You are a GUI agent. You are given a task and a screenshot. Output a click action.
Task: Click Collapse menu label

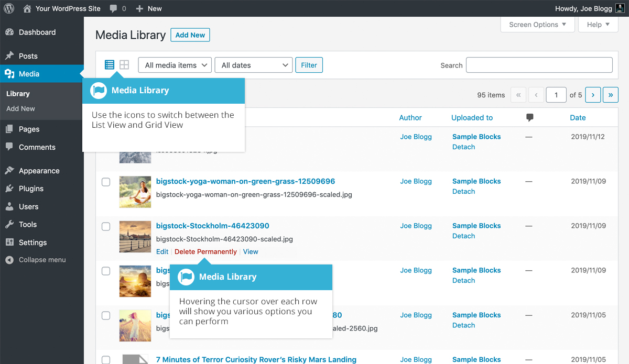tap(42, 260)
